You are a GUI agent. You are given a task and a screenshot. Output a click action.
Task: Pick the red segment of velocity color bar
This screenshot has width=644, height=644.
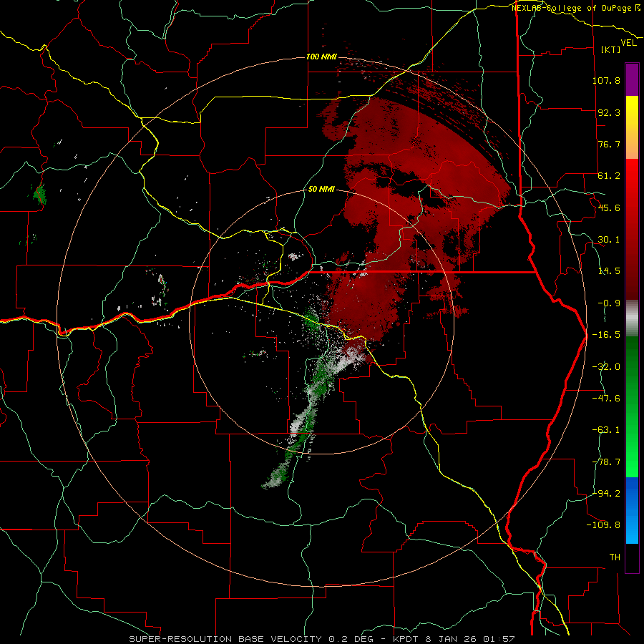click(632, 229)
